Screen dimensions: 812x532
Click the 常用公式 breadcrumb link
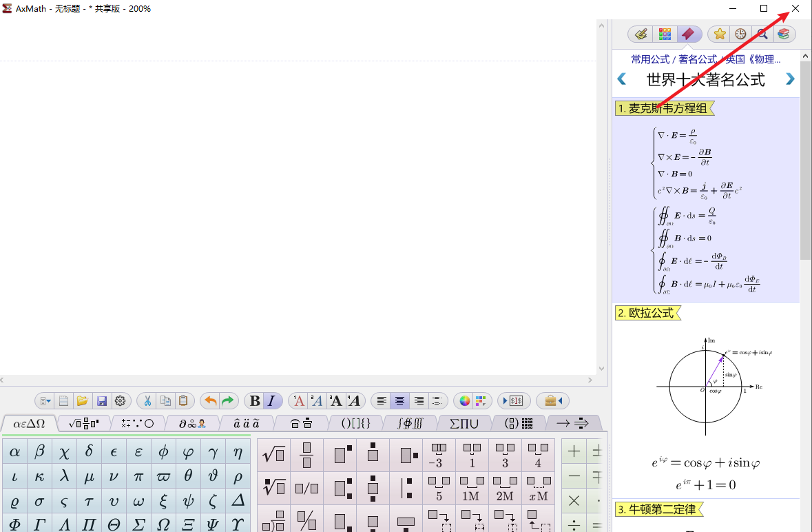coord(650,60)
